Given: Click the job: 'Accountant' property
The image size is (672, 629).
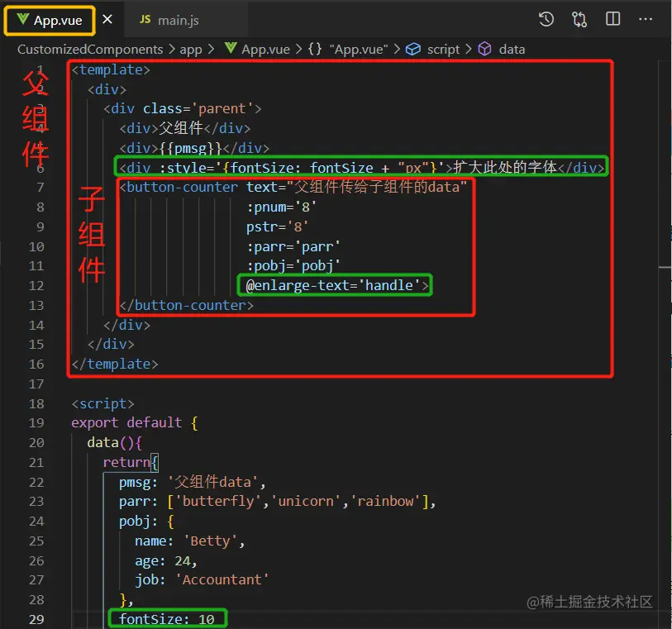Looking at the screenshot, I should 202,580.
